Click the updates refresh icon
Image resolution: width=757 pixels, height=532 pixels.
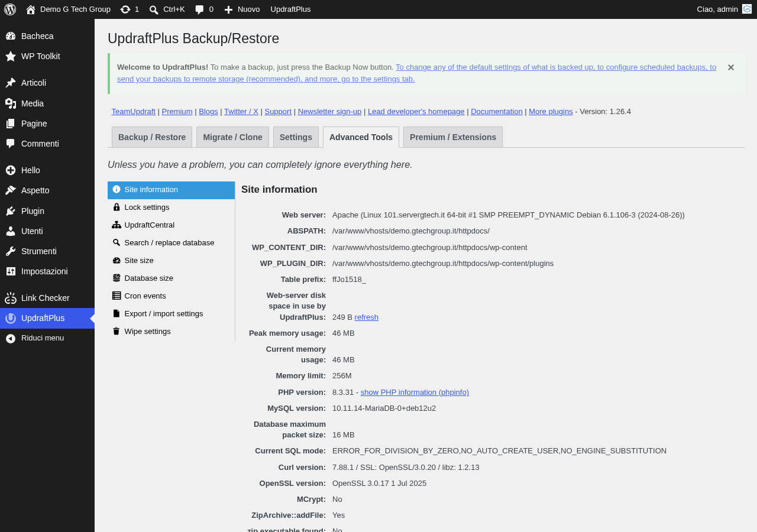tap(125, 9)
